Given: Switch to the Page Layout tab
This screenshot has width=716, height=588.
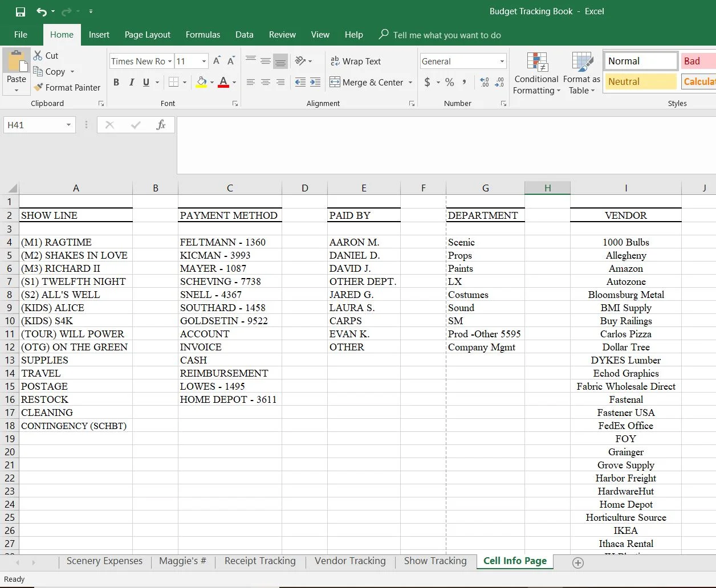Looking at the screenshot, I should pos(148,35).
